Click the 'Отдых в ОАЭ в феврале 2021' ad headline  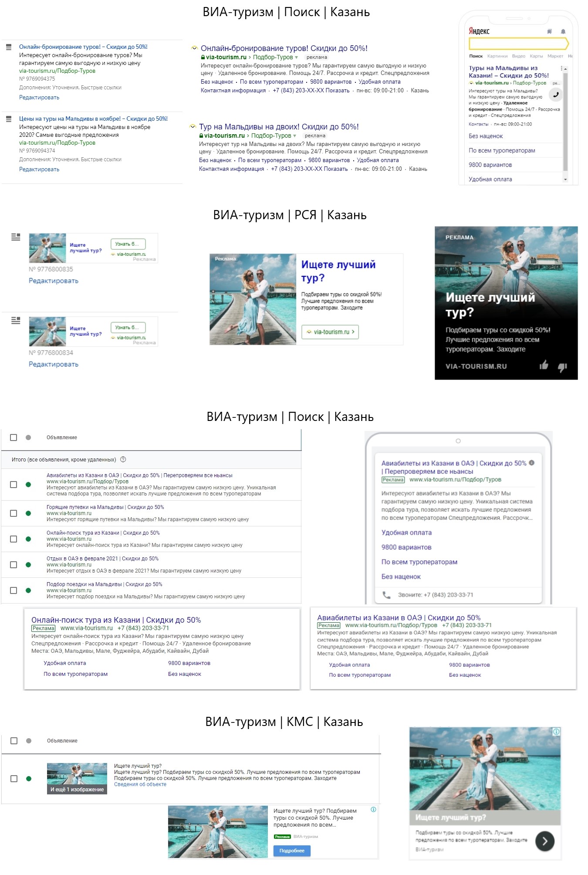point(102,559)
